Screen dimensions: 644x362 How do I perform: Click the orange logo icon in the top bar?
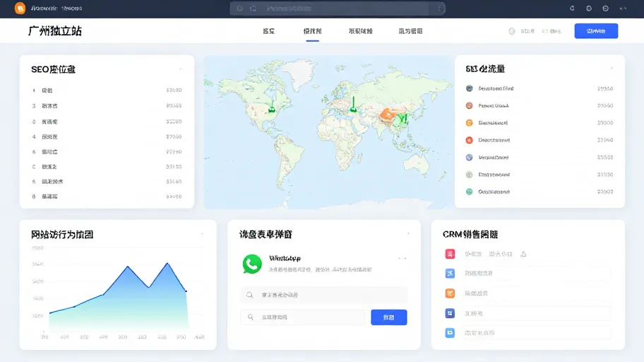click(20, 8)
